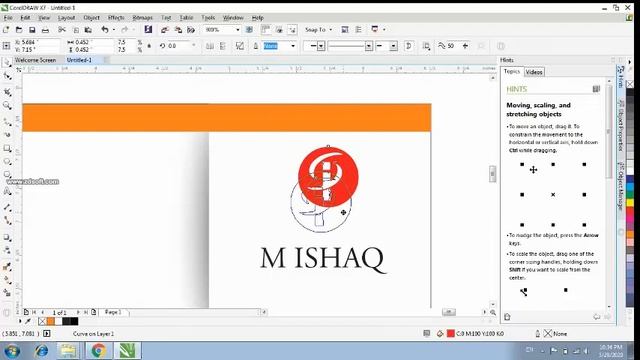640x360 pixels.
Task: Click the Search content icon in toolbar
Action: 148,29
